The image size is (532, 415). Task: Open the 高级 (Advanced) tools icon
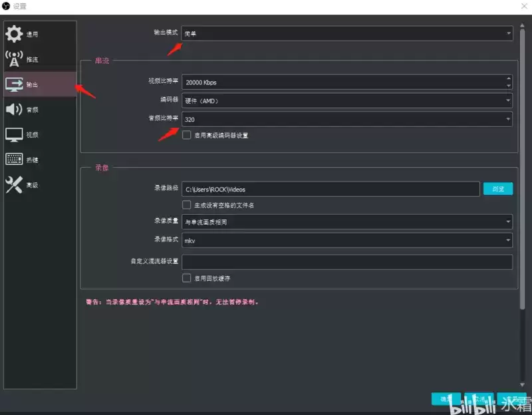pos(14,185)
